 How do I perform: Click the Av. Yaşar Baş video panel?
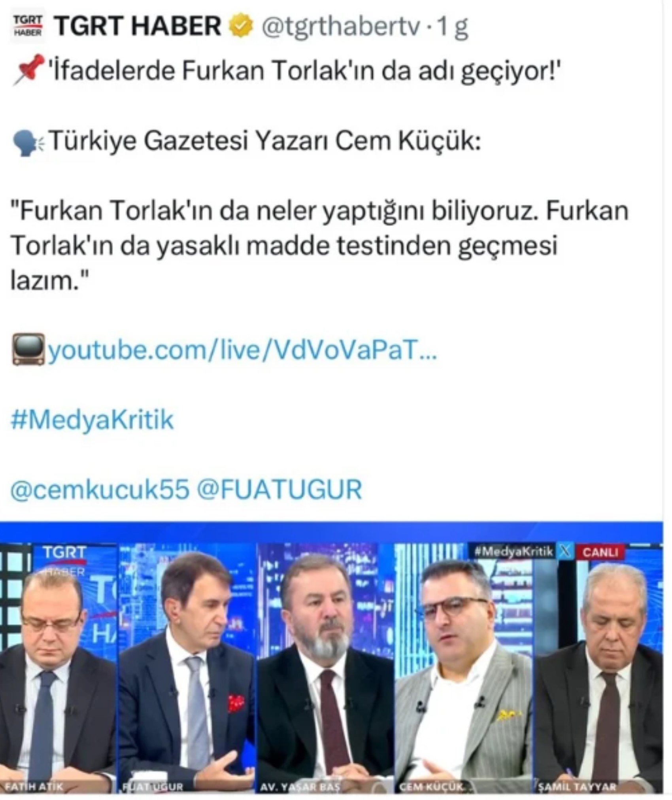pyautogui.click(x=325, y=668)
